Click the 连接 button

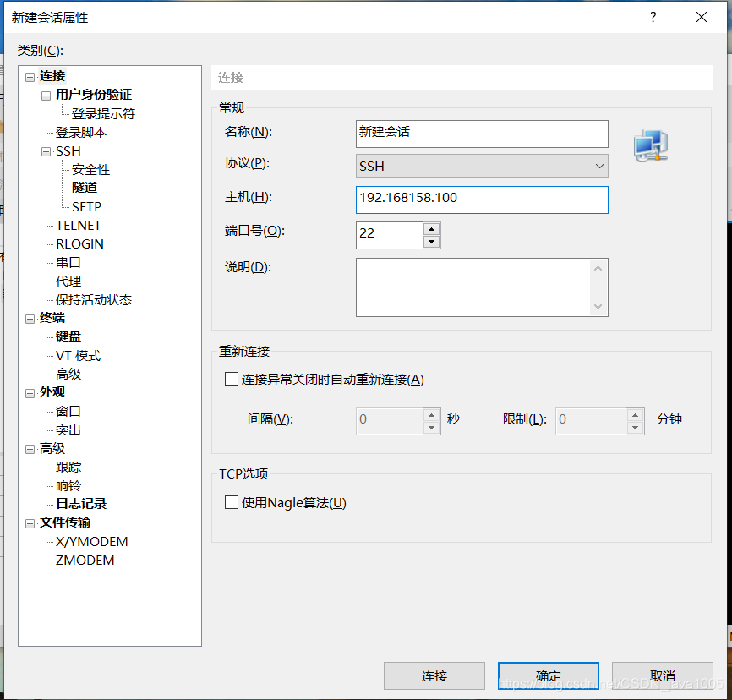click(434, 675)
